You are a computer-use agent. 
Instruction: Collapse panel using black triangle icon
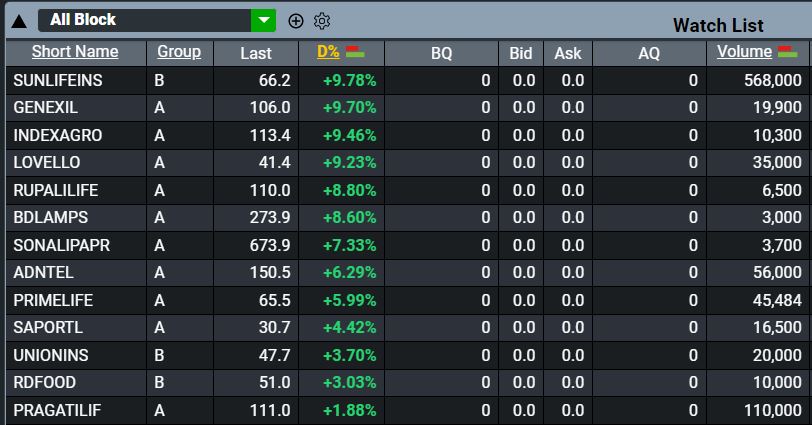tap(18, 22)
